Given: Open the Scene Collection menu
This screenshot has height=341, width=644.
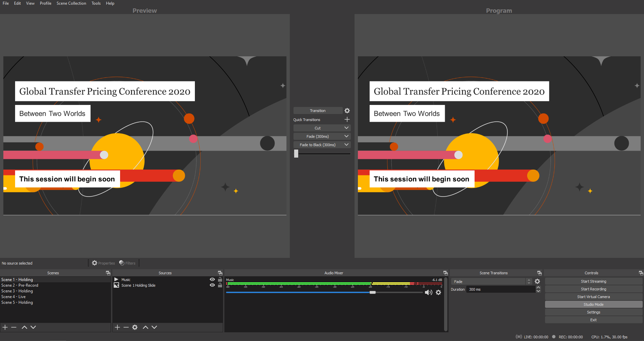Looking at the screenshot, I should [71, 3].
